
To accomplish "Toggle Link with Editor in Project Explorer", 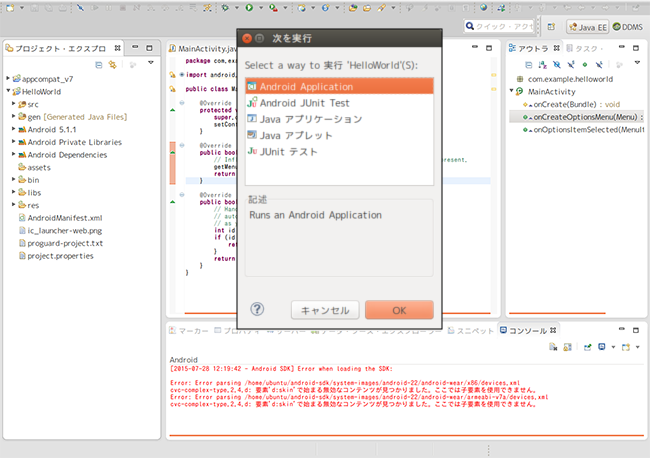I will [x=113, y=65].
